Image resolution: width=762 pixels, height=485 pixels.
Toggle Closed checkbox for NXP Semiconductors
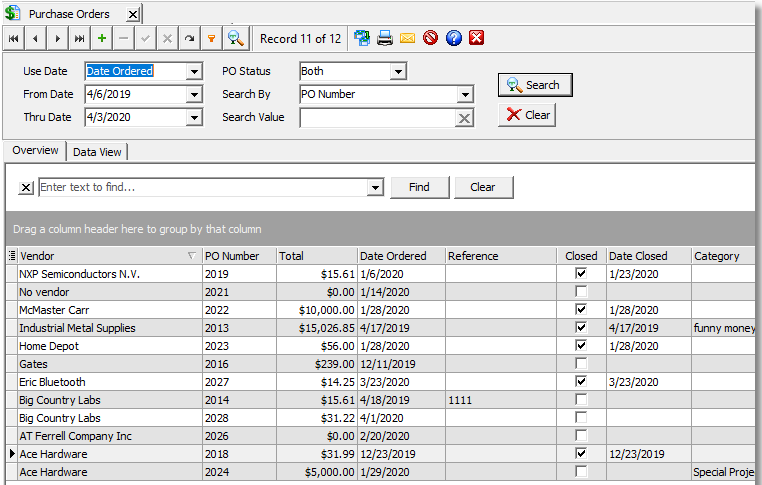[581, 273]
